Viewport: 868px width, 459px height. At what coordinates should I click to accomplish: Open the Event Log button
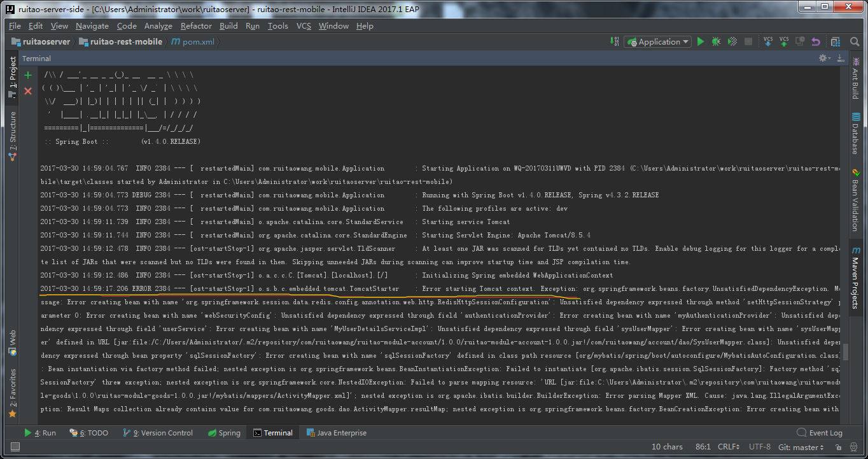click(x=821, y=433)
